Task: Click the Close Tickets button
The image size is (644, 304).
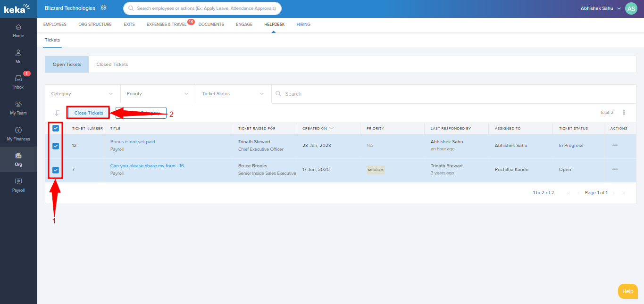Action: coord(89,113)
